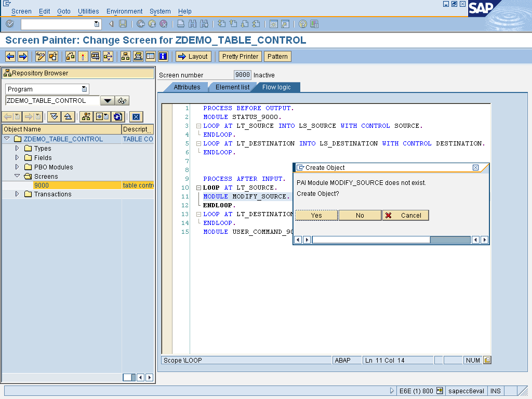The width and height of the screenshot is (532, 399).
Task: Click the Print icon in standard toolbar
Action: [x=181, y=24]
